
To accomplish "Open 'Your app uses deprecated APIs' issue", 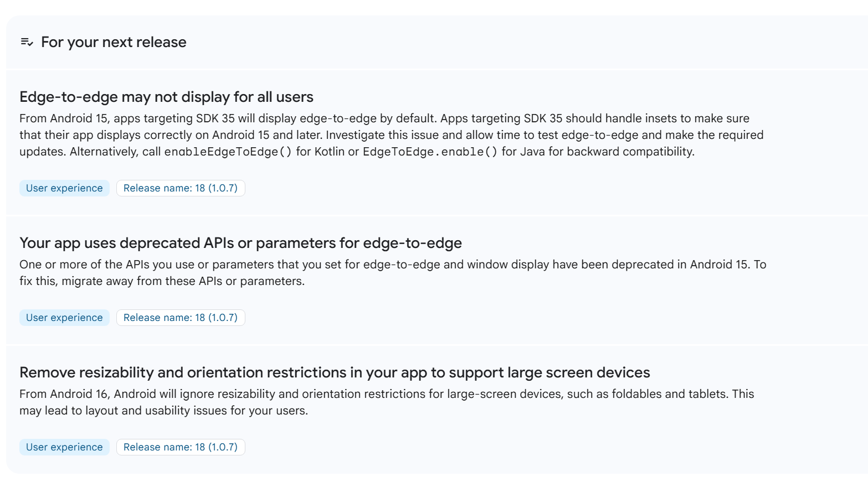I will (240, 243).
